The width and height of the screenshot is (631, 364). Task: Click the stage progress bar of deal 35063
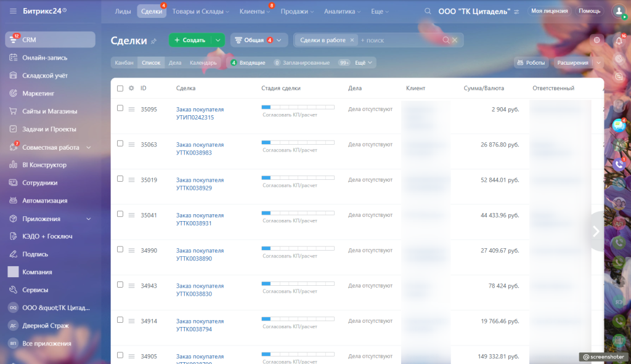click(298, 142)
